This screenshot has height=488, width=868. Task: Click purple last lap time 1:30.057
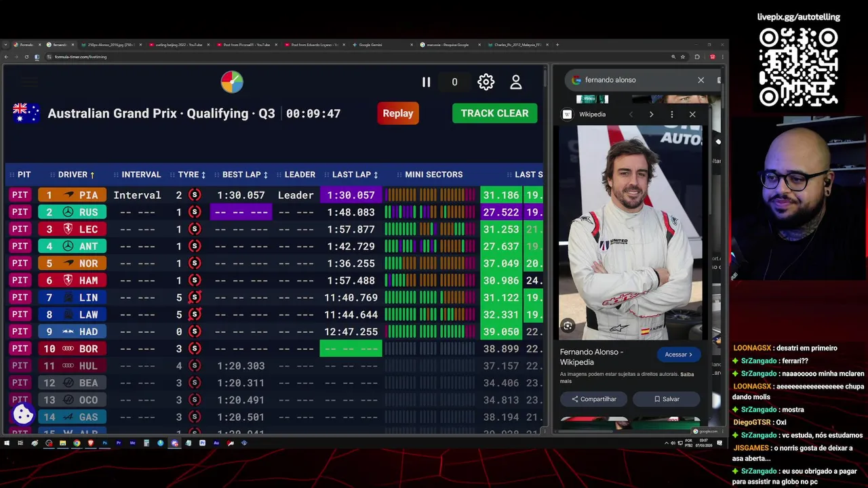[351, 195]
